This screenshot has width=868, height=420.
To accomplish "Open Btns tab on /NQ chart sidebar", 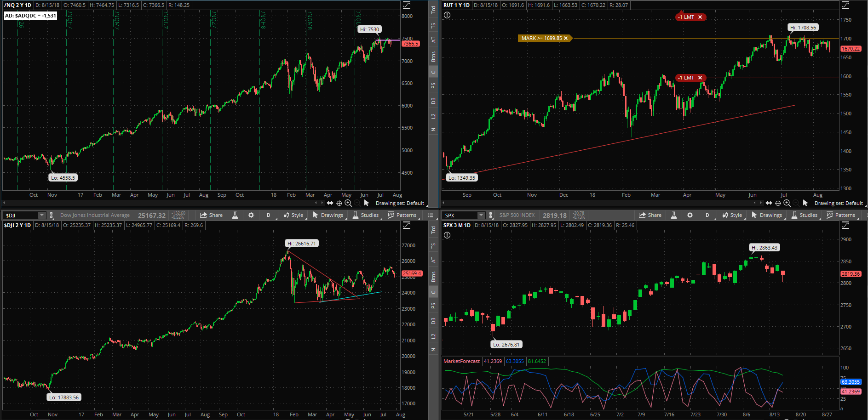I will 433,57.
